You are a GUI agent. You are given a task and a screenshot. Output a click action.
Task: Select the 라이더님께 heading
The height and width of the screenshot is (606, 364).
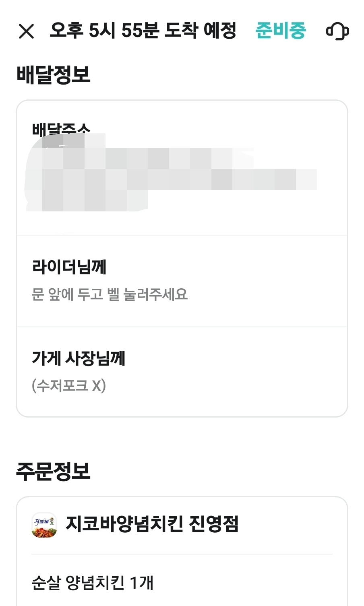click(x=69, y=267)
